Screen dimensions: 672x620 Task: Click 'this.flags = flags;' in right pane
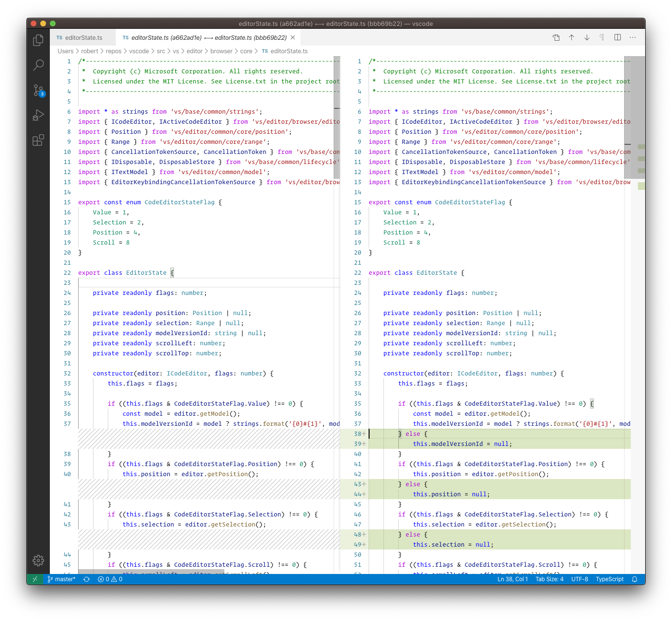(x=433, y=384)
